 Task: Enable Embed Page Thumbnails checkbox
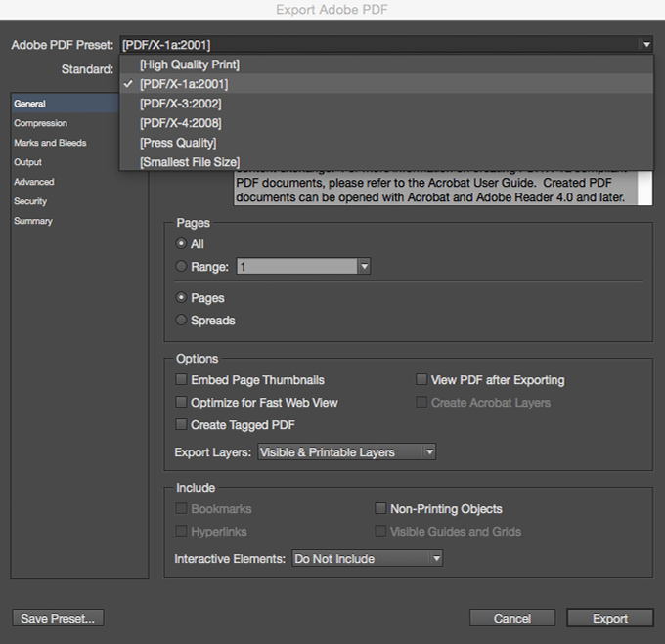click(x=181, y=379)
